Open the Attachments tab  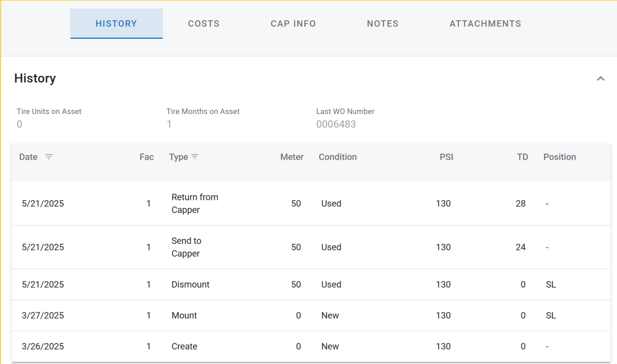[x=485, y=24]
